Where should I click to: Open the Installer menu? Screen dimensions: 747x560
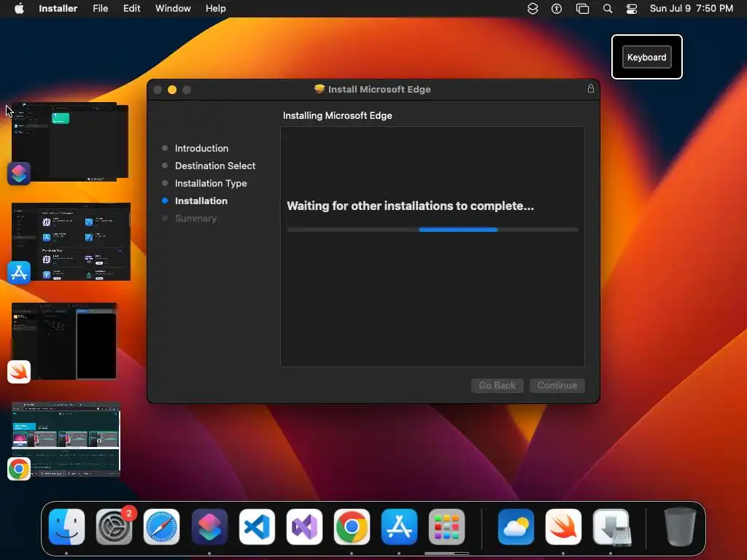[x=58, y=9]
